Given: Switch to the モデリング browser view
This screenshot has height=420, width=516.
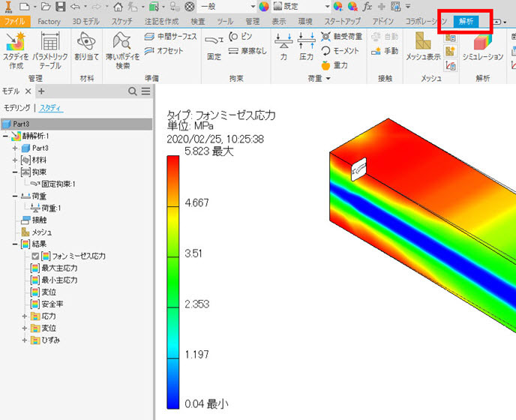Looking at the screenshot, I should (x=16, y=108).
